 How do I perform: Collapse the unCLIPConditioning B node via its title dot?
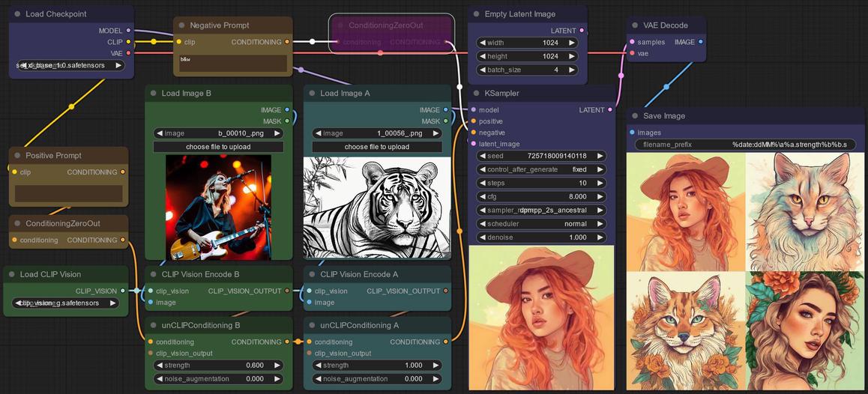(153, 325)
